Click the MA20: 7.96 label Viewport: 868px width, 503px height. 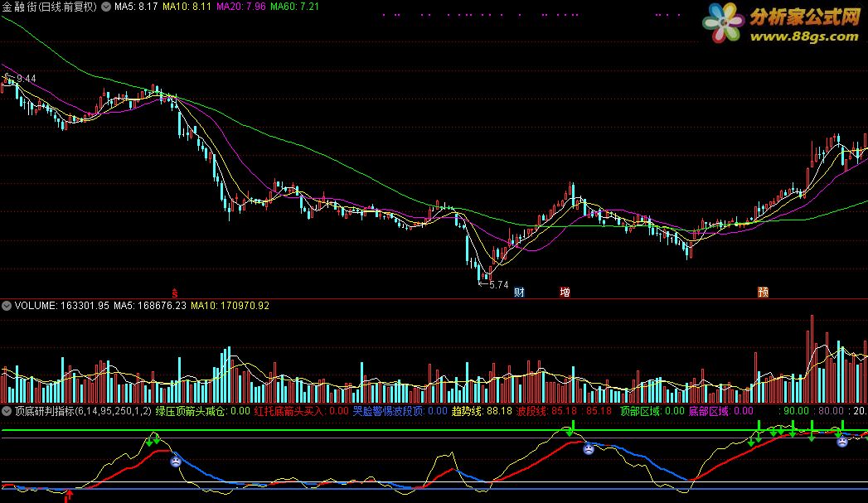click(x=240, y=7)
